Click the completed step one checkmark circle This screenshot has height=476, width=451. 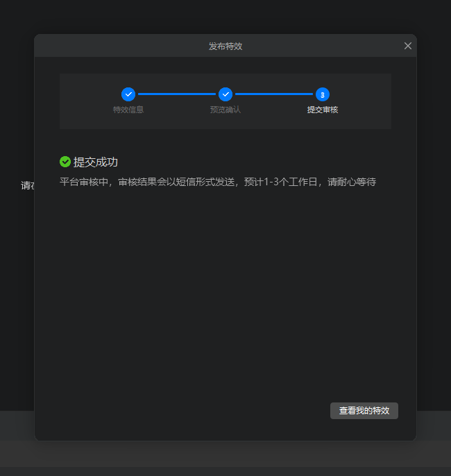coord(128,94)
